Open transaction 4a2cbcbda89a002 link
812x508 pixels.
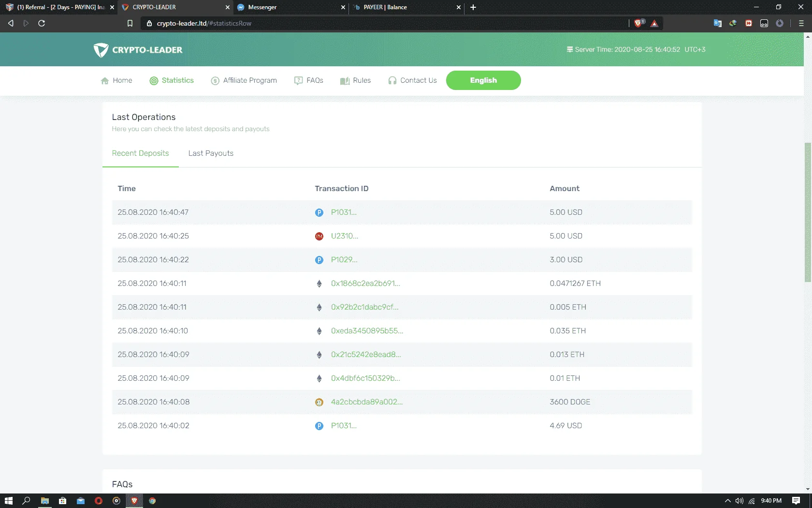point(367,402)
